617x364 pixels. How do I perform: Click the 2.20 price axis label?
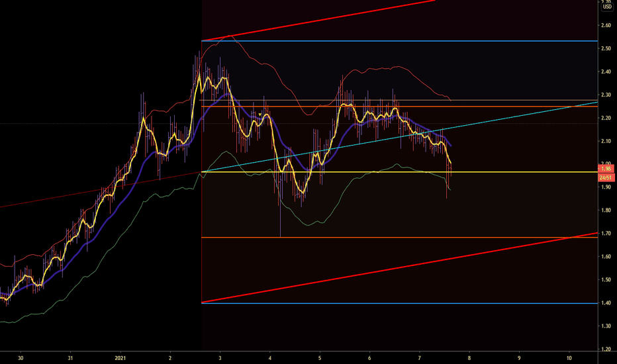[606, 118]
